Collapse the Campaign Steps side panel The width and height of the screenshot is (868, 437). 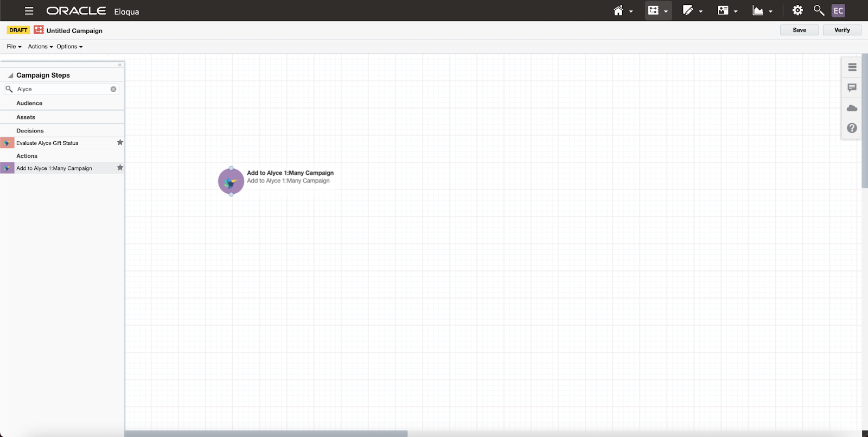click(x=120, y=65)
